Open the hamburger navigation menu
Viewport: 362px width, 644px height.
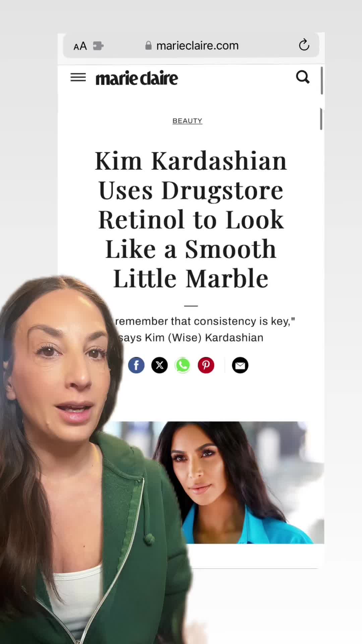(x=78, y=77)
